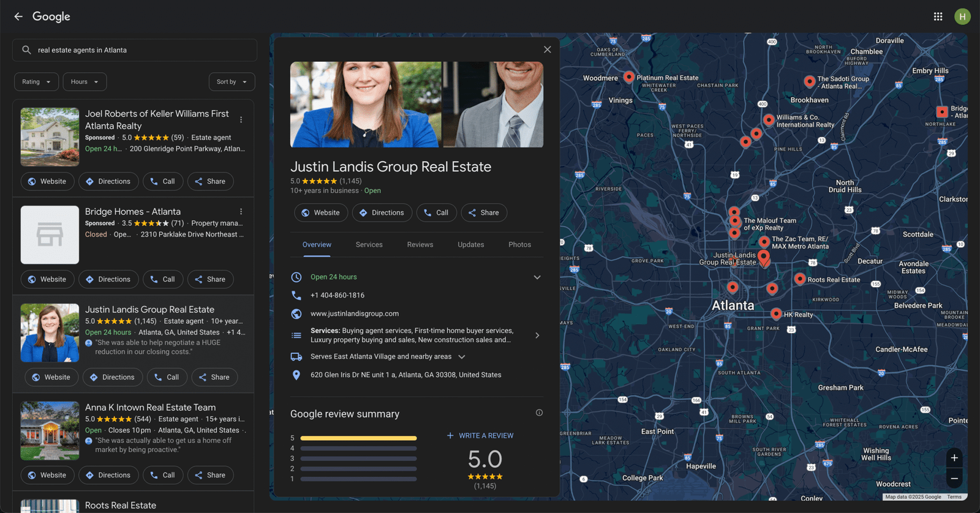Click Share in the Justin Landis detail panel
Screen dimensions: 980x513
[484, 213]
